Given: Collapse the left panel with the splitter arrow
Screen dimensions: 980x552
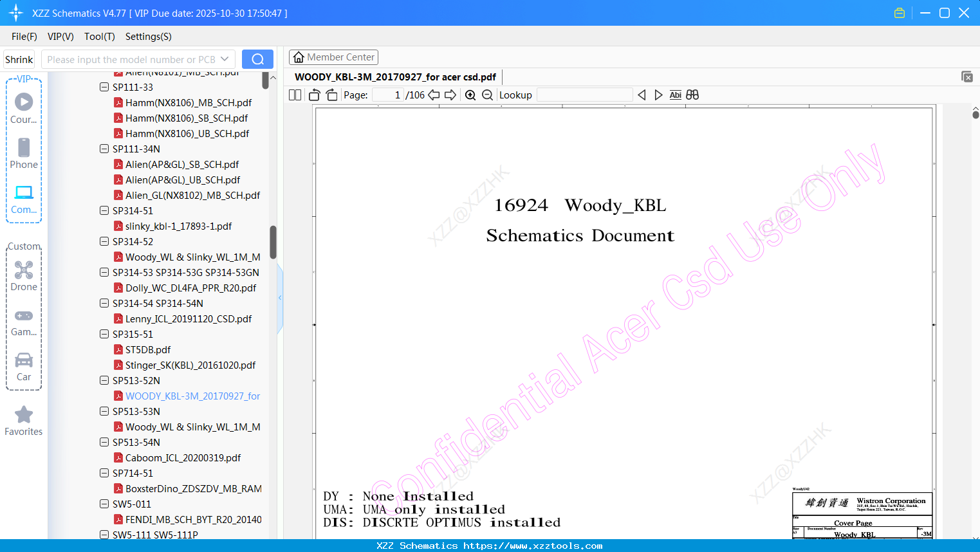Looking at the screenshot, I should [280, 297].
